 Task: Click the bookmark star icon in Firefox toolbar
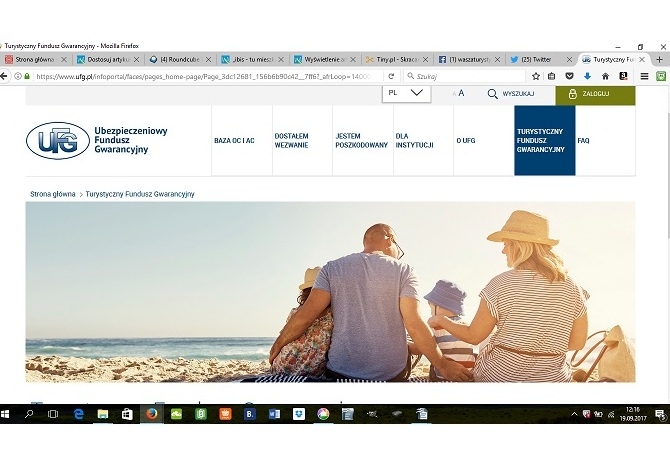point(536,76)
